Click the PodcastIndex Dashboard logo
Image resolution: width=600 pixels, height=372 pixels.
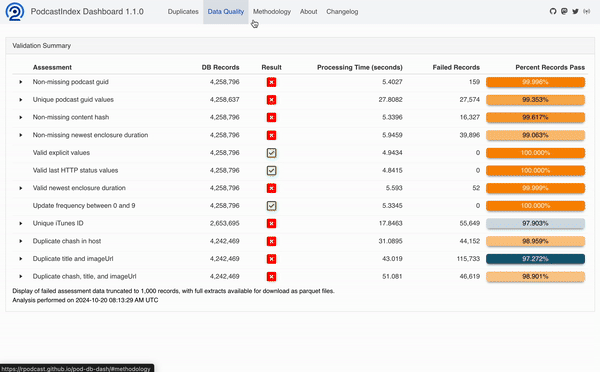(x=15, y=11)
